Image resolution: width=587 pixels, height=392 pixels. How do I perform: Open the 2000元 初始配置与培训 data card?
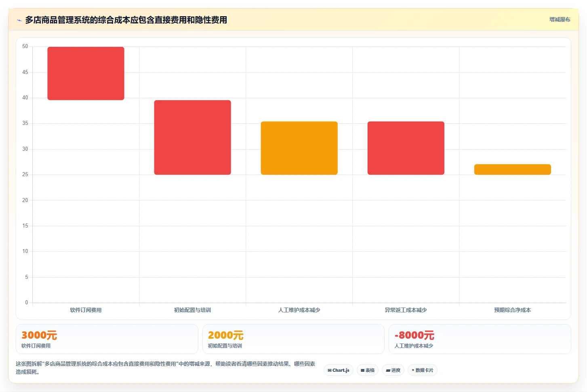click(x=293, y=339)
